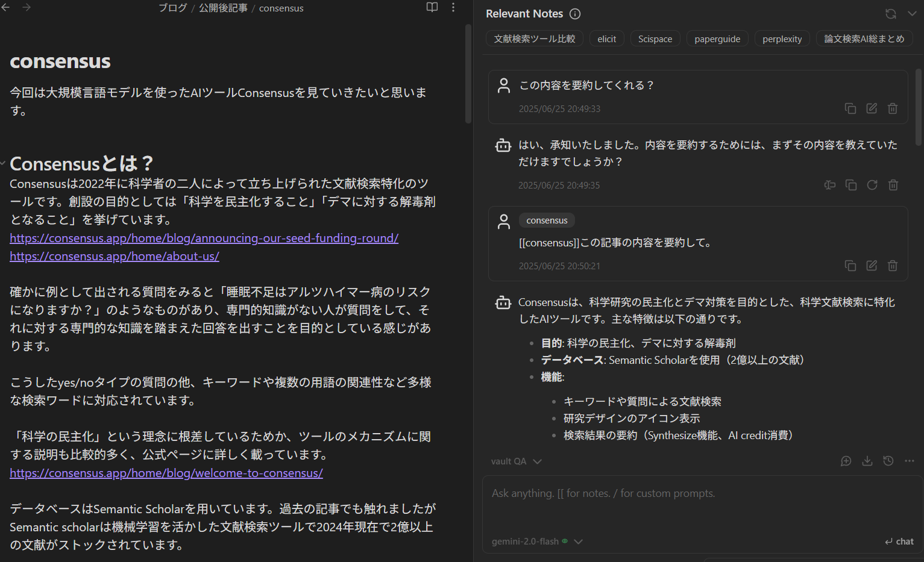The height and width of the screenshot is (562, 924).
Task: Click the note editor's vertical scrollbar
Action: (468, 73)
